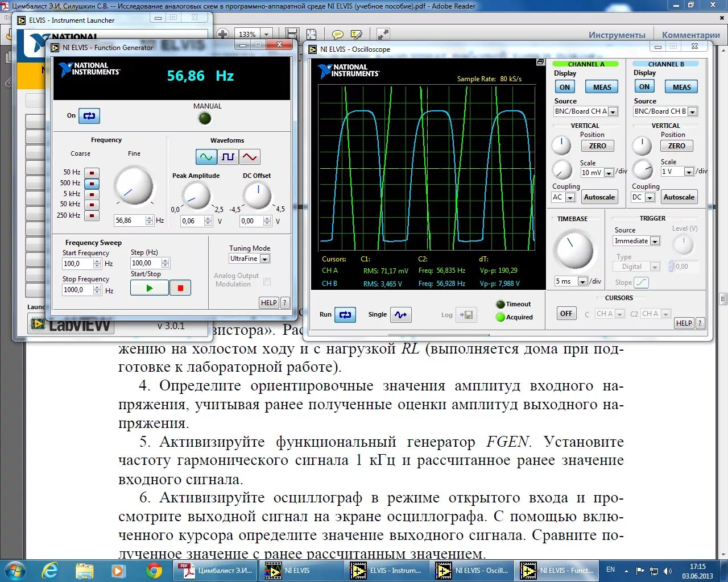Select the triangle waveform icon
Viewport: 728px width, 582px height.
[x=250, y=157]
